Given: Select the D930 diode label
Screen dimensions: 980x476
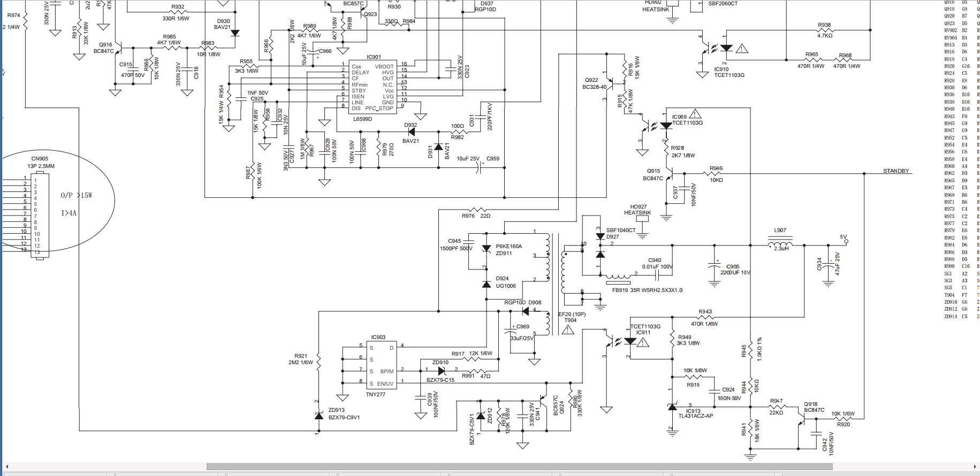Looking at the screenshot, I should [x=223, y=21].
